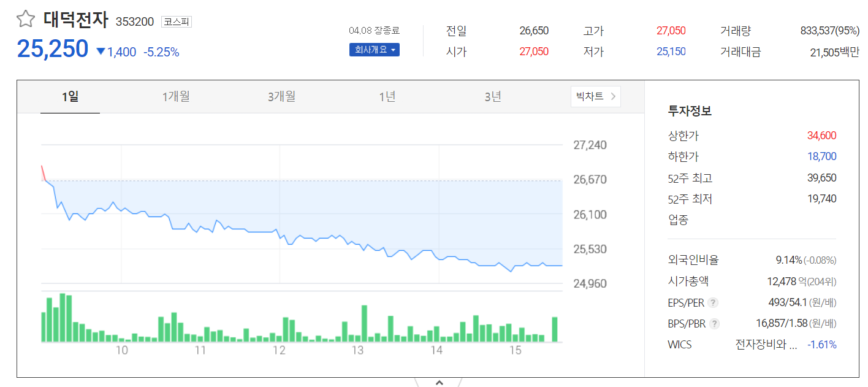This screenshot has height=387, width=868.
Task: Click the EPS/PER help question icon
Action: point(713,302)
